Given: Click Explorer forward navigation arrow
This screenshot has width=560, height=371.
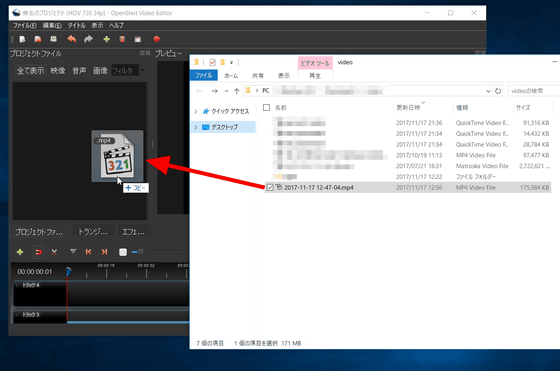Looking at the screenshot, I should [x=214, y=91].
